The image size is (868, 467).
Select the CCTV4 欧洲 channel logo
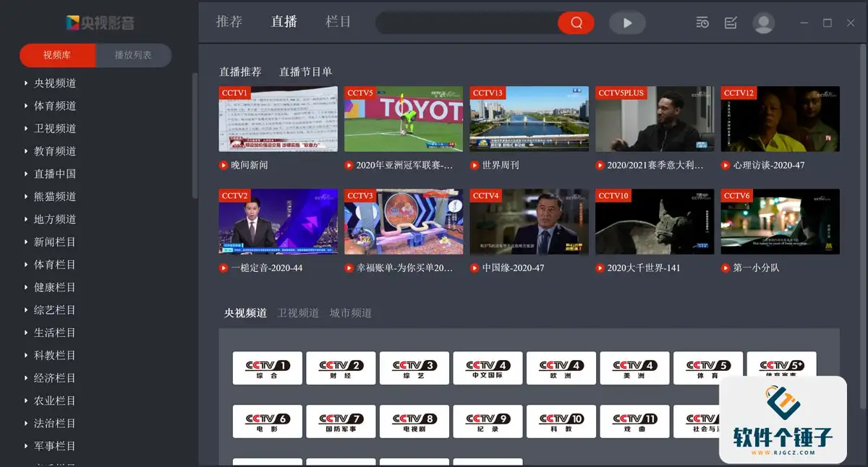coord(561,368)
